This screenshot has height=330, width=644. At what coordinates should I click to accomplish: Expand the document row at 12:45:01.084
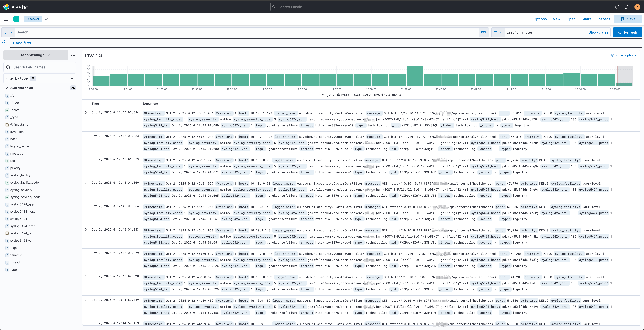click(86, 112)
